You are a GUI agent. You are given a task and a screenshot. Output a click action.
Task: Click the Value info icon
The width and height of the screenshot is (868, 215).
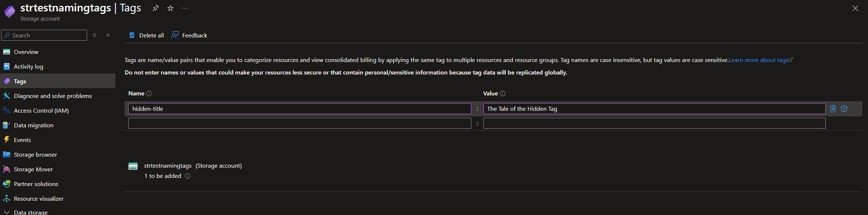tap(503, 94)
